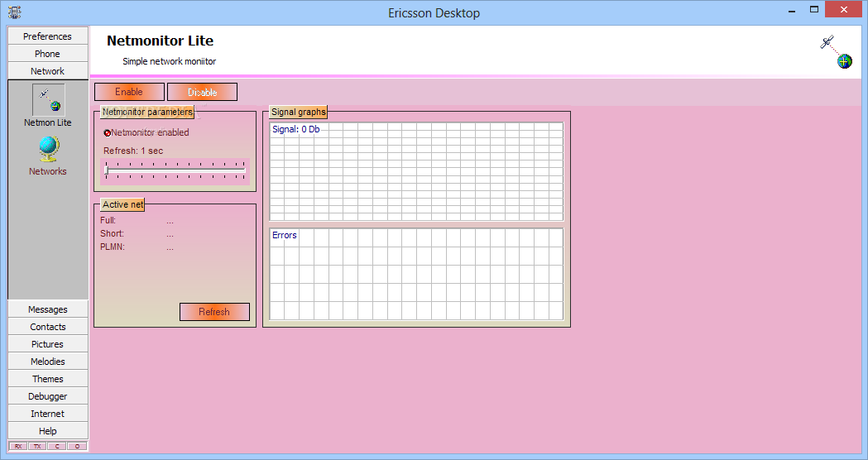Click the Errors graph area
The height and width of the screenshot is (460, 868).
click(x=416, y=274)
